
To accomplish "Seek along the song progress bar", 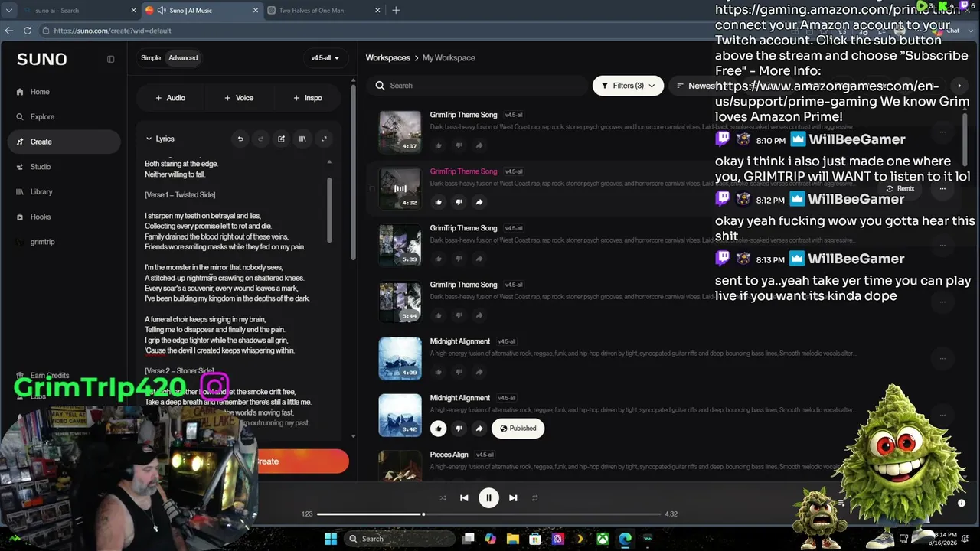I will pos(488,514).
